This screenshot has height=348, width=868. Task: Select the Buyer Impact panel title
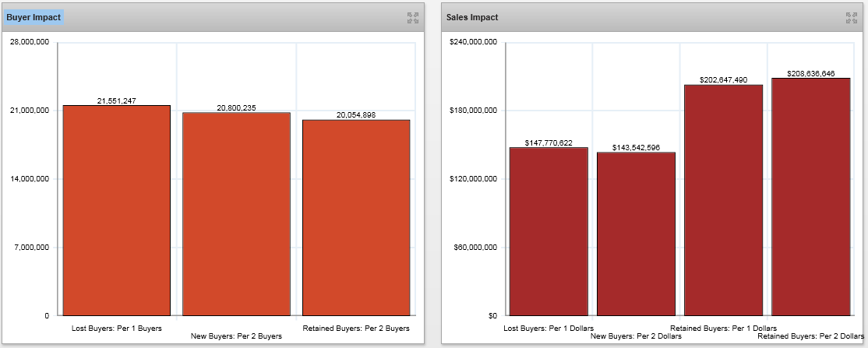click(33, 17)
